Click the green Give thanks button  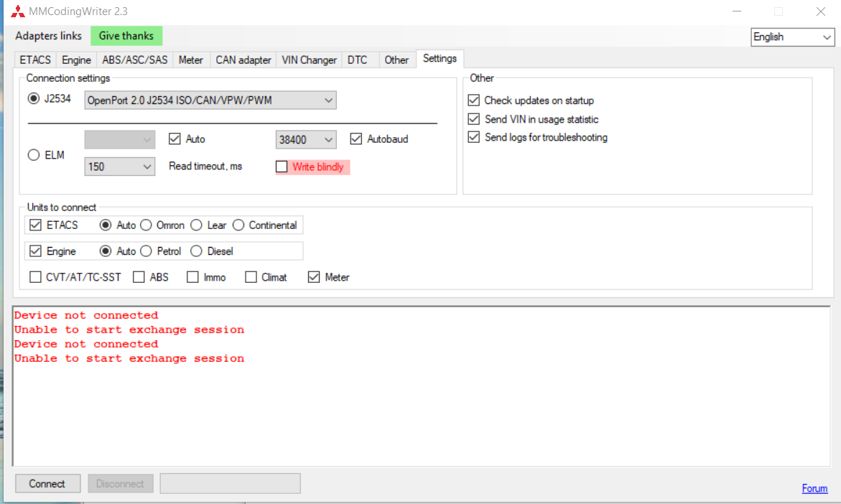[x=126, y=36]
